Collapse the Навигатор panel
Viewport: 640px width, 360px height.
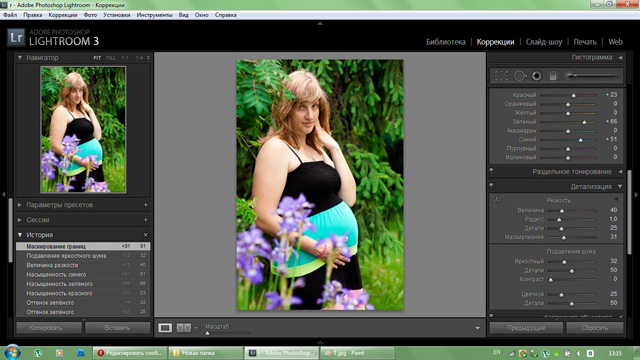(20, 58)
